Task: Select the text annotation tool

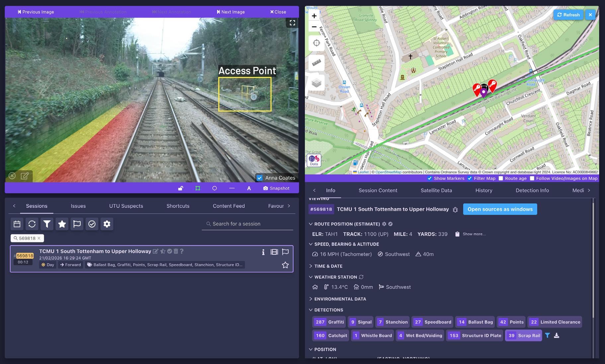Action: point(249,188)
